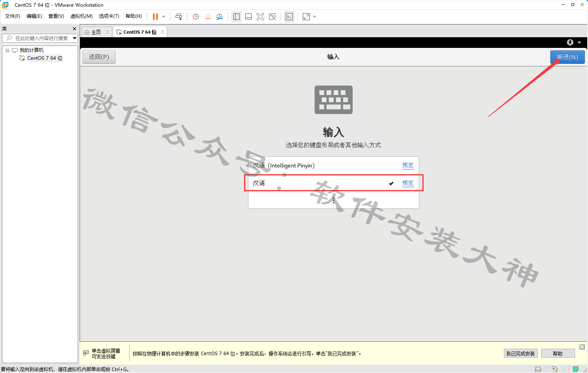Click the network adapter status bar icon
The image size is (588, 373).
pyautogui.click(x=555, y=369)
